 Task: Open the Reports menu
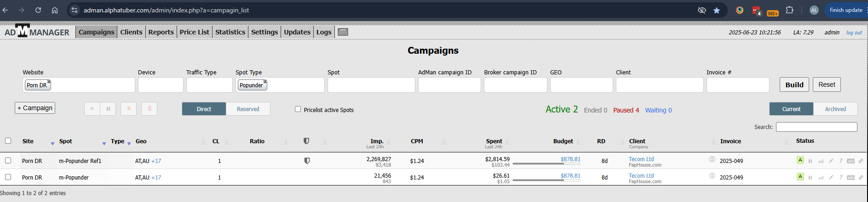click(161, 32)
